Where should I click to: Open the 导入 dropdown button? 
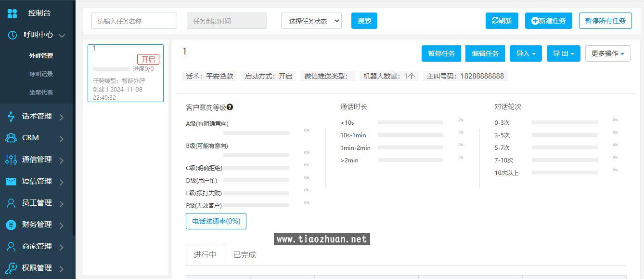click(x=526, y=53)
